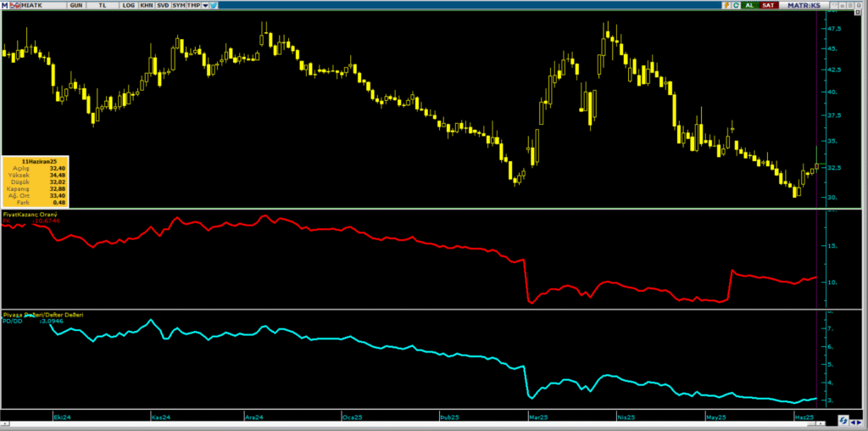Expand the toolbar down-arrow menu
The image size is (868, 431).
pos(204,5)
